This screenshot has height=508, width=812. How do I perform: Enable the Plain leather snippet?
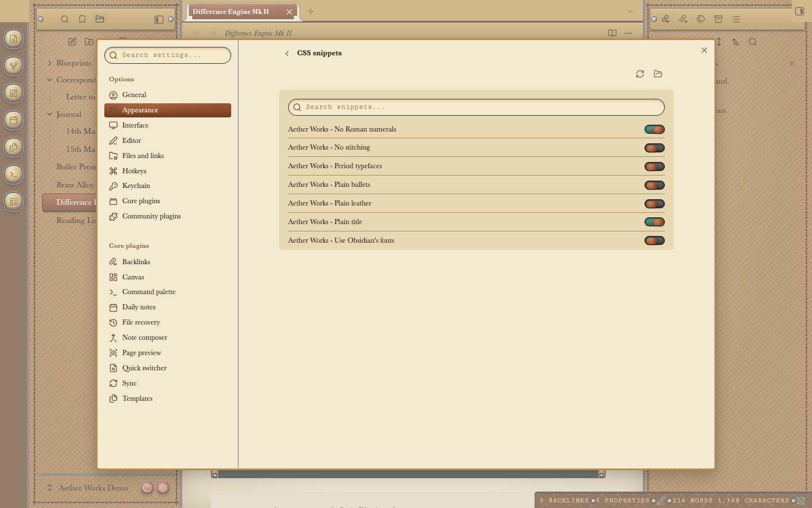coord(655,204)
